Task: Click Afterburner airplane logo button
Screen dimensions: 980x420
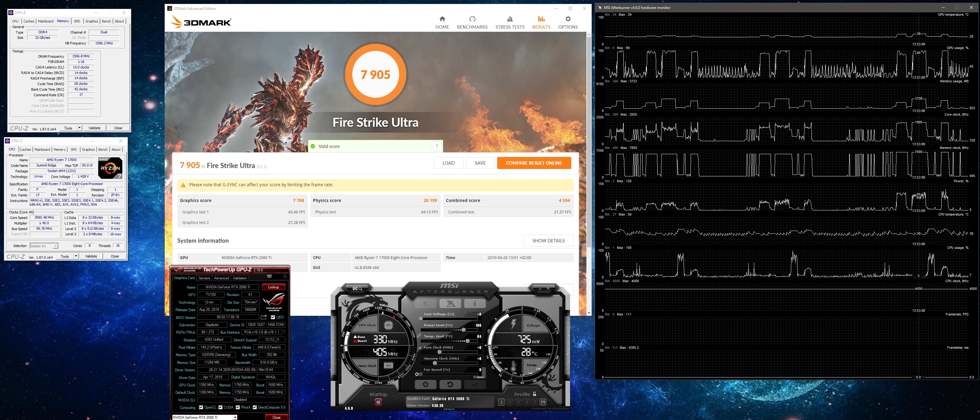Action: (x=450, y=303)
